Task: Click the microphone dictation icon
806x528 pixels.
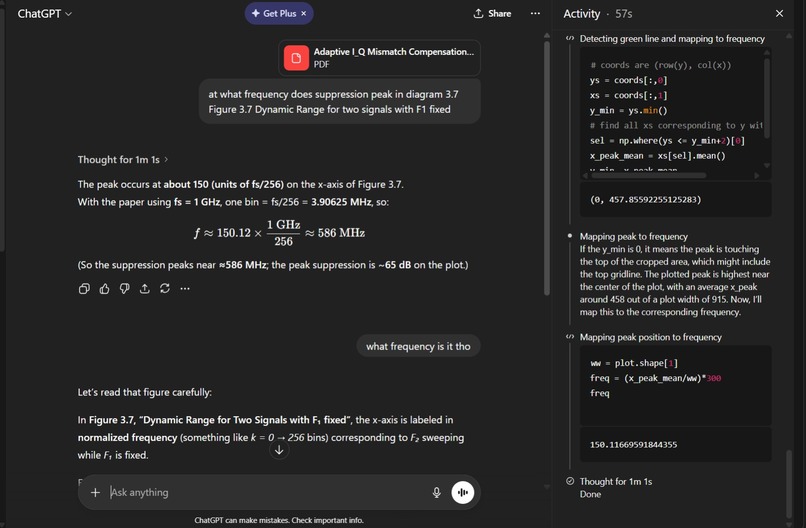Action: coord(436,493)
